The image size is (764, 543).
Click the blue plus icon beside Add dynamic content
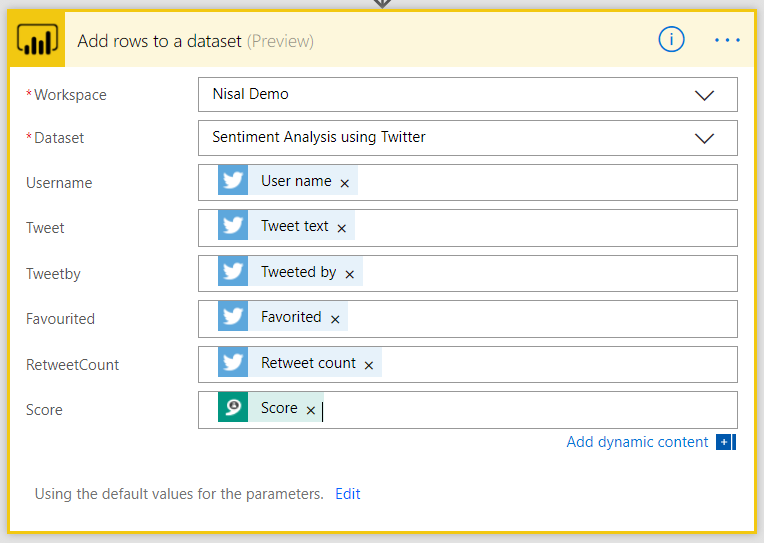point(726,442)
